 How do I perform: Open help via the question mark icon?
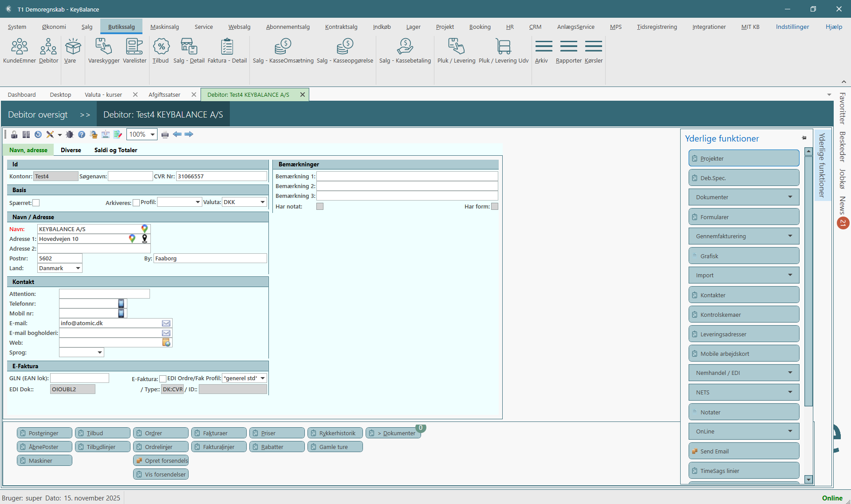[x=82, y=134]
